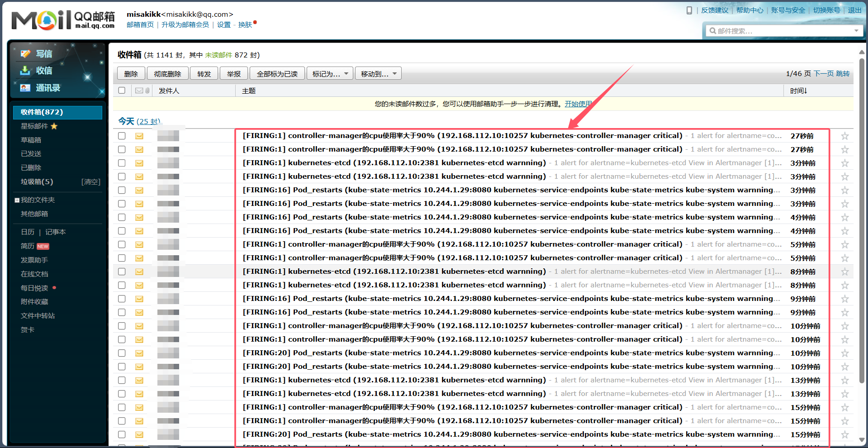Sort by the 发件人 column header
Image resolution: width=868 pixels, height=448 pixels.
click(169, 91)
